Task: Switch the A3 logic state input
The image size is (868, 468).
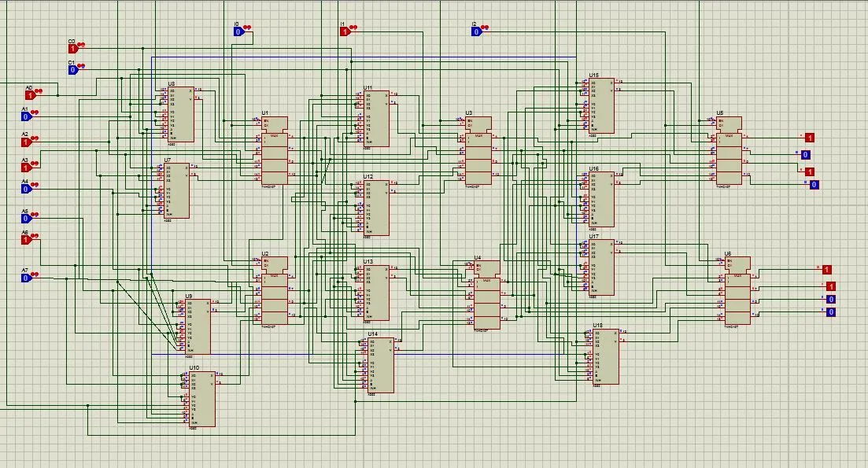Action: tap(25, 167)
